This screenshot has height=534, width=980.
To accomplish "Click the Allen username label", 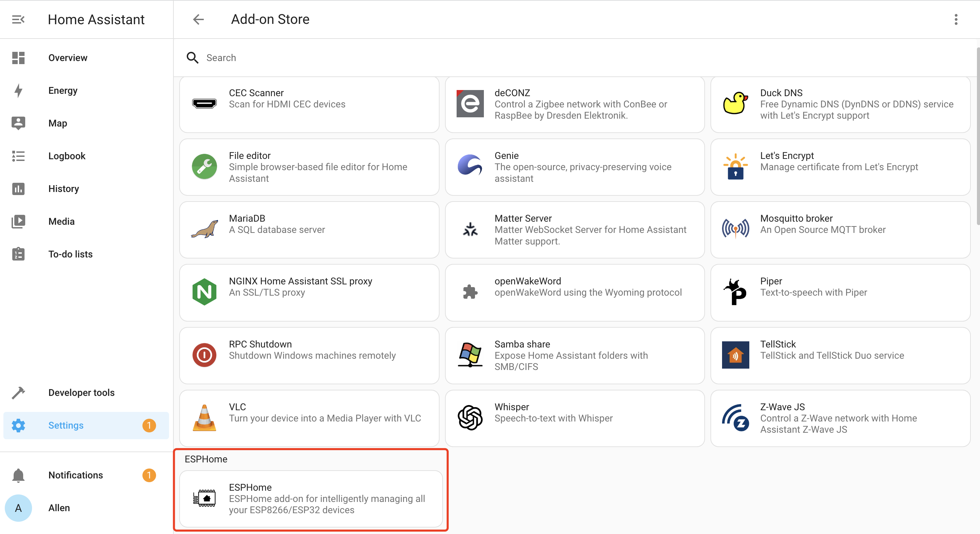I will (59, 508).
